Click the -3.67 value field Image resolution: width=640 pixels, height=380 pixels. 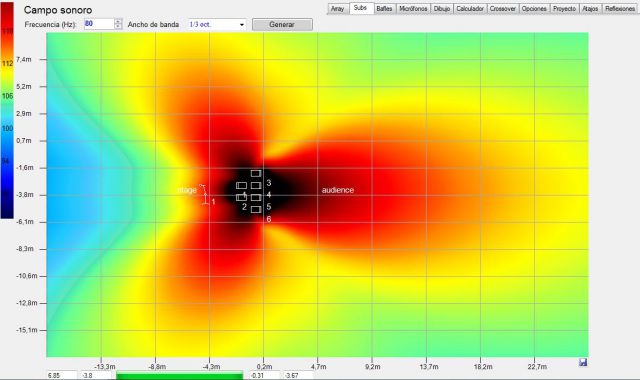(x=298, y=376)
